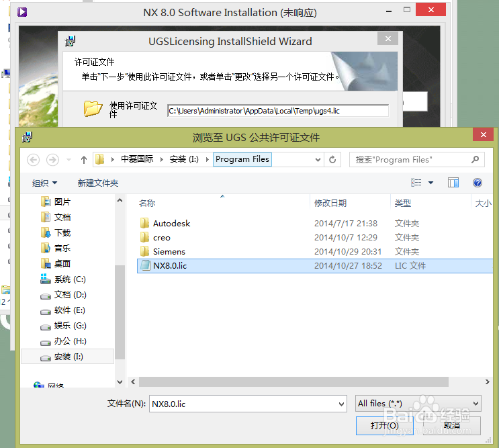499x448 pixels.
Task: Select 音乐 in navigation pane
Action: tap(56, 248)
